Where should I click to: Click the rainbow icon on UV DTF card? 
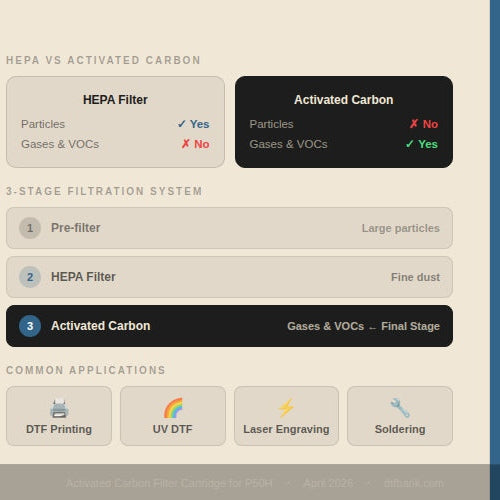pyautogui.click(x=173, y=408)
